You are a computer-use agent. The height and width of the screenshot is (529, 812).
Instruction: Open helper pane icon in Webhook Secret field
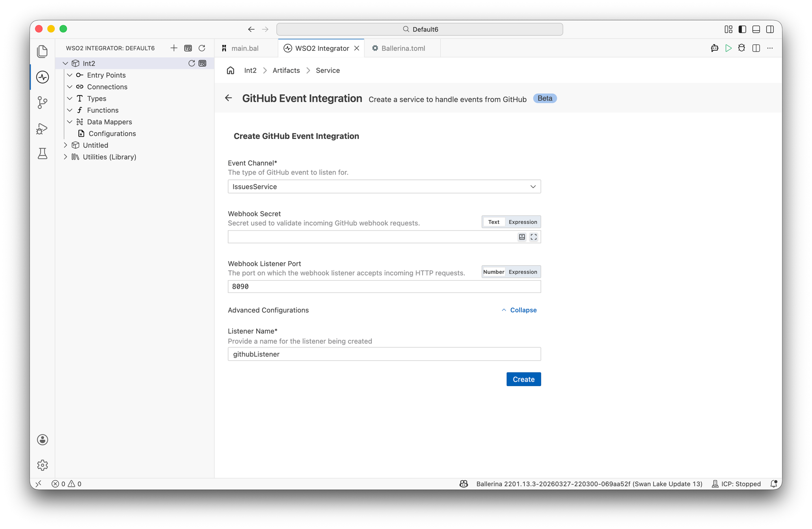click(522, 237)
